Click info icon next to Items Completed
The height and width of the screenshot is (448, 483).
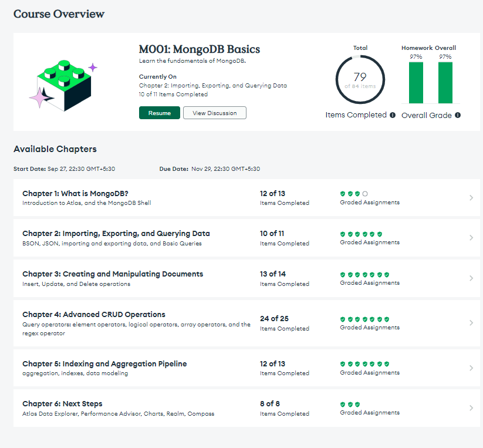[393, 115]
